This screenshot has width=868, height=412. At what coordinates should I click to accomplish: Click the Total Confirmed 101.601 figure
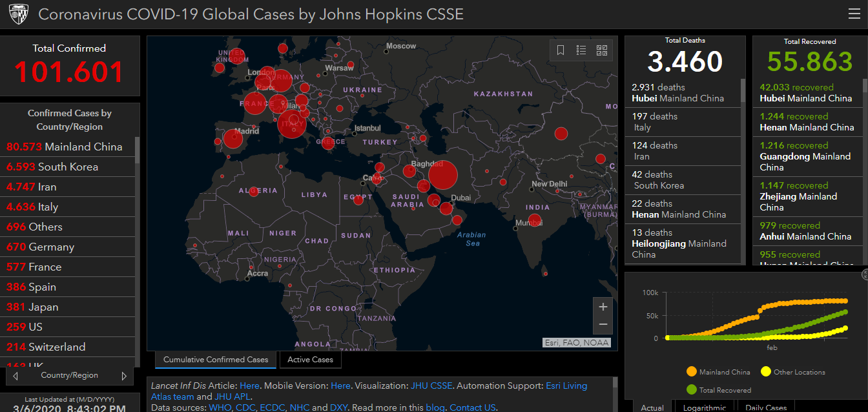pyautogui.click(x=69, y=72)
